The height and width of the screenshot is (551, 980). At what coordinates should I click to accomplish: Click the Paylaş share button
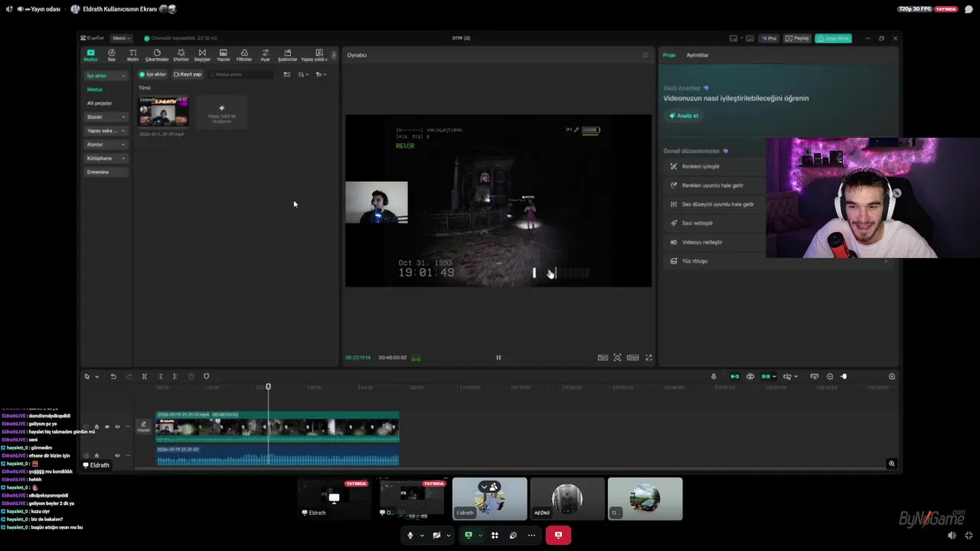797,38
